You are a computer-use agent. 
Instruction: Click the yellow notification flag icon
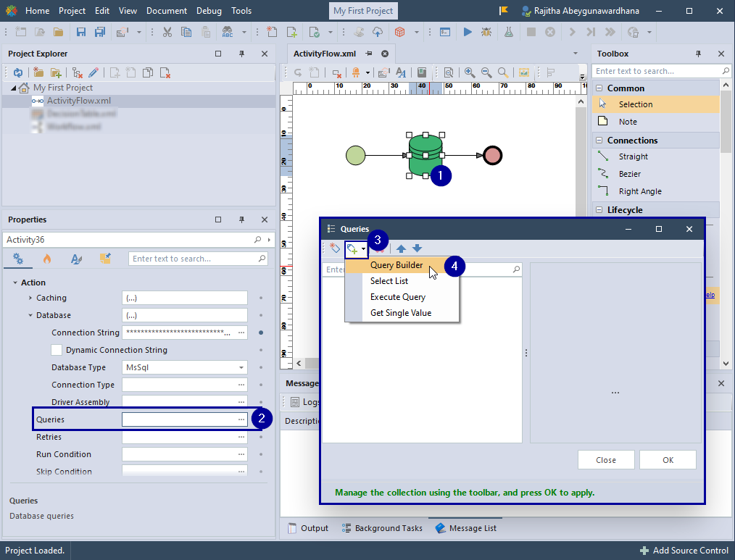tap(504, 10)
